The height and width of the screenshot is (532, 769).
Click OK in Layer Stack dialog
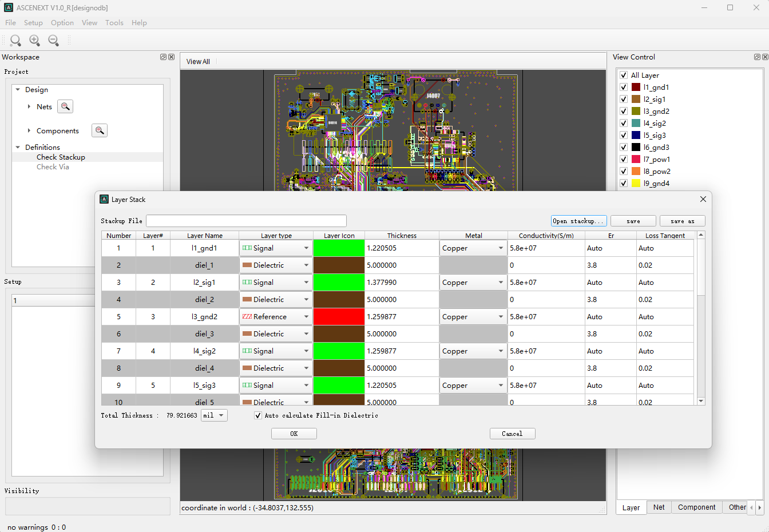pos(294,434)
